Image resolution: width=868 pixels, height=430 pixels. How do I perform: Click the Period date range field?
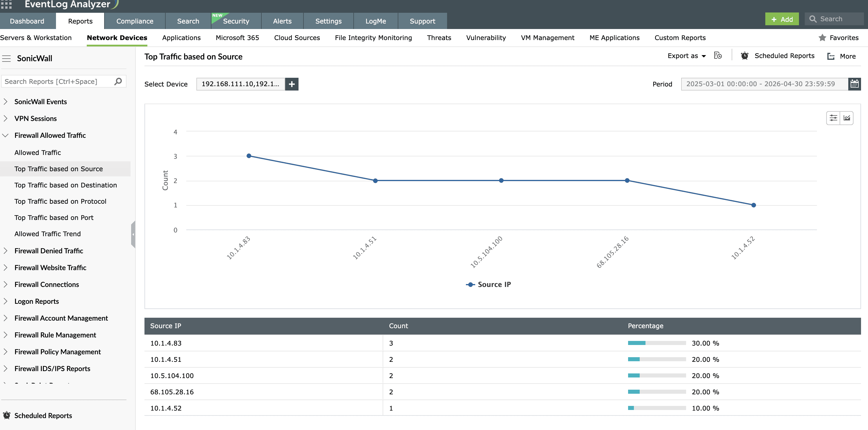[x=764, y=84]
